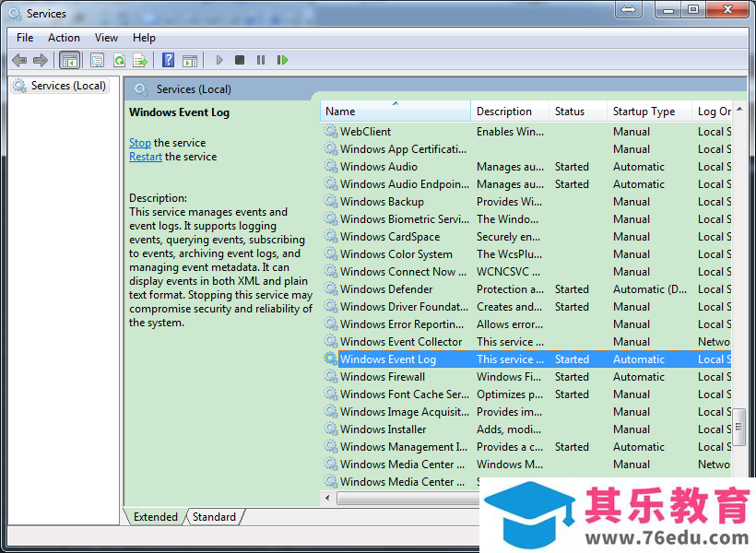This screenshot has width=756, height=553.
Task: Click the Restart the service link
Action: click(x=146, y=157)
